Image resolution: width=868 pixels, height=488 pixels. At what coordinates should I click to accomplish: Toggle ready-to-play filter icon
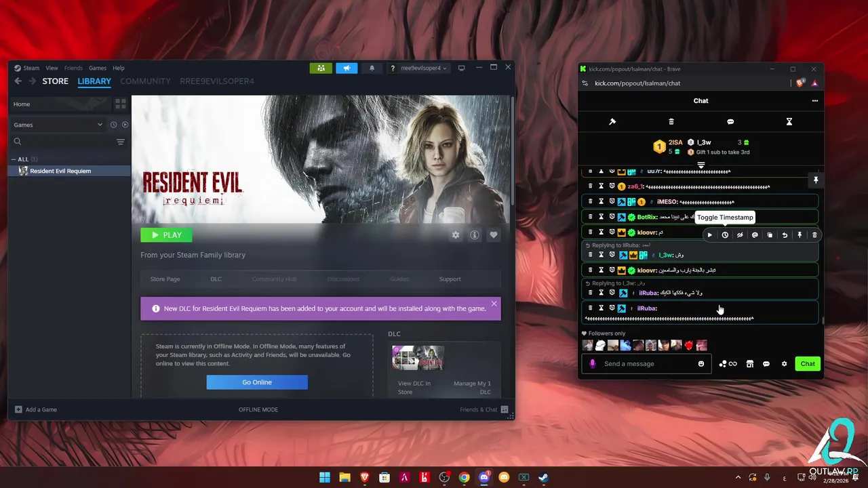pos(125,125)
